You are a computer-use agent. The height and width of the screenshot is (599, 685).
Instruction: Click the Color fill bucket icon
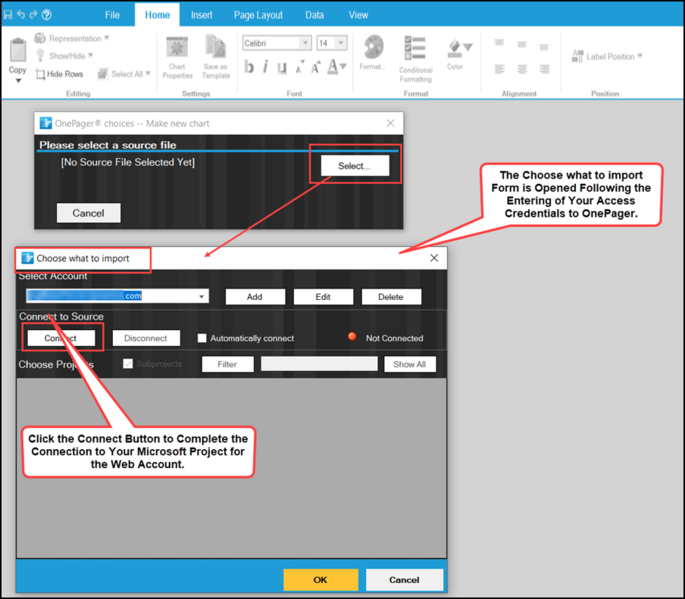click(x=454, y=48)
